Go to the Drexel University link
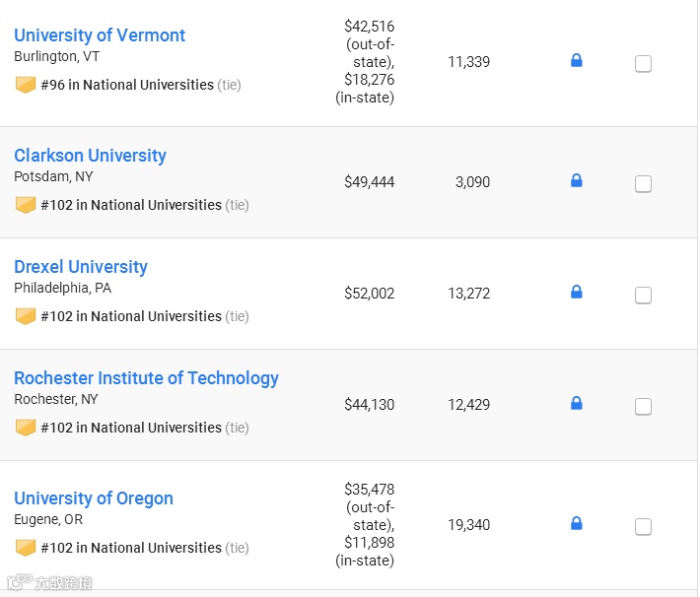Viewport: 700px width, 597px height. tap(81, 267)
